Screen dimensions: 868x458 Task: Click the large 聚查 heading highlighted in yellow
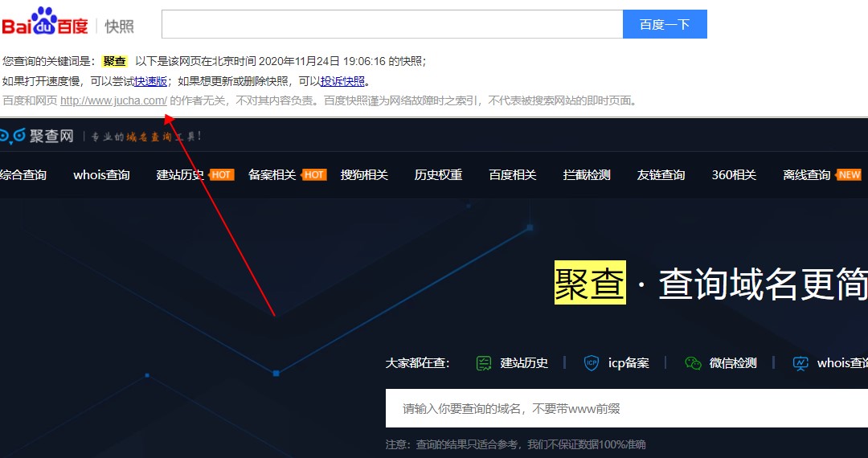point(590,283)
